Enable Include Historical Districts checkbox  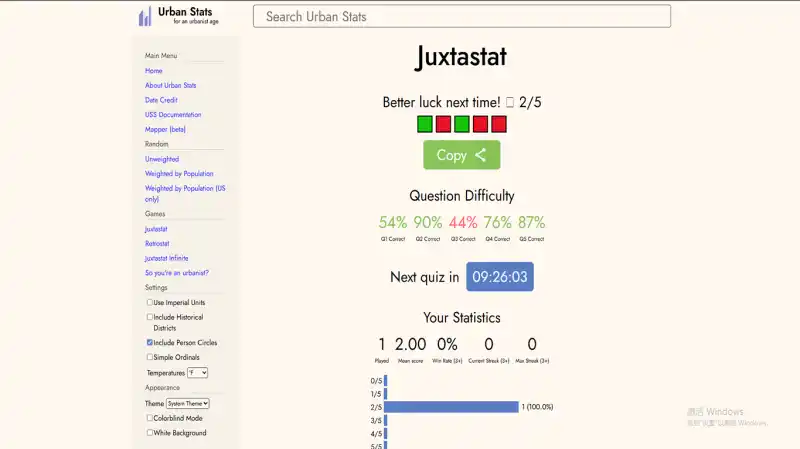point(149,317)
